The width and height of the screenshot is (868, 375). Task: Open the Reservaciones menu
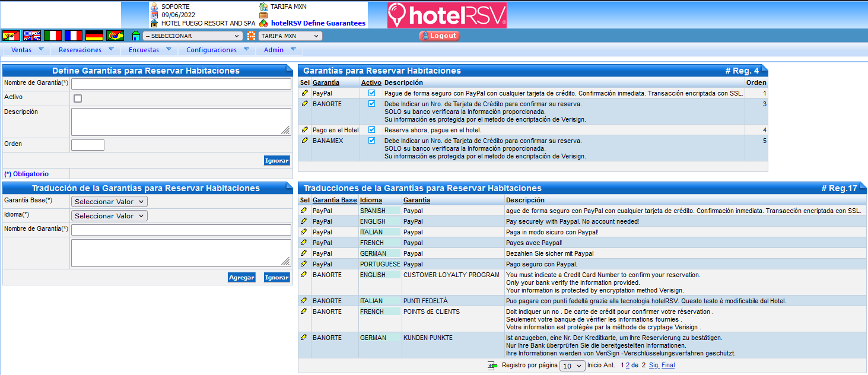click(85, 50)
